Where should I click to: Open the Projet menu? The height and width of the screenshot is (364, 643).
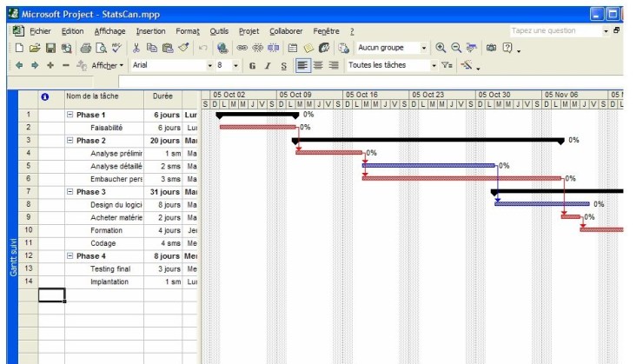(x=249, y=31)
